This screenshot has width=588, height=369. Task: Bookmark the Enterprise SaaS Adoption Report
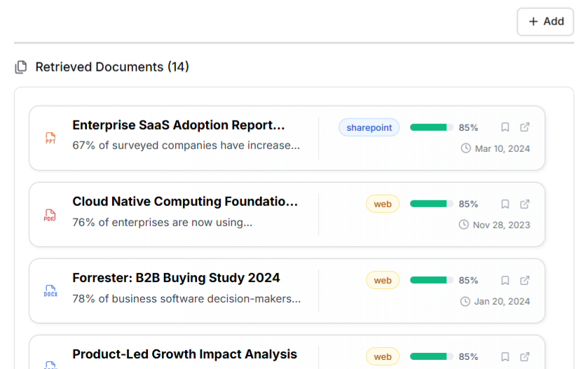click(x=505, y=127)
